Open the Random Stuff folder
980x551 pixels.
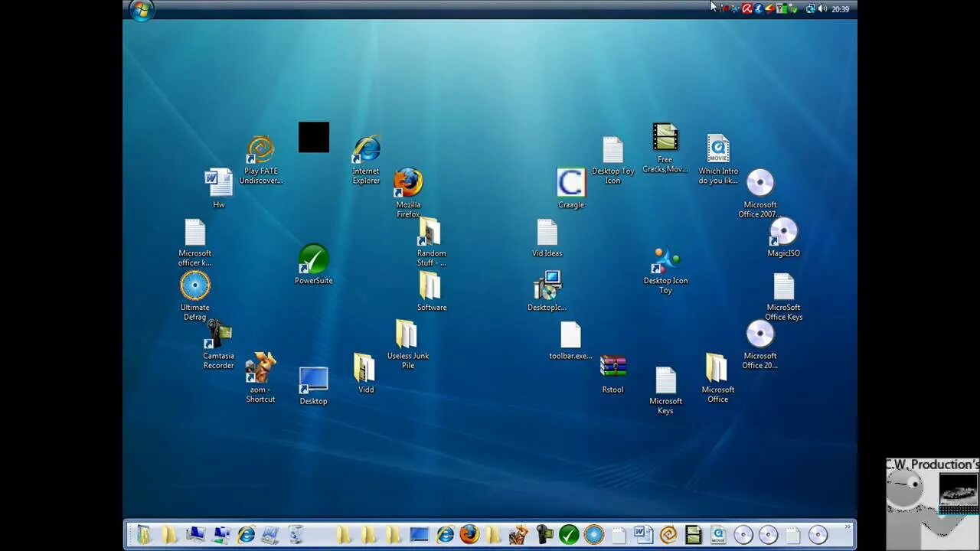point(431,243)
